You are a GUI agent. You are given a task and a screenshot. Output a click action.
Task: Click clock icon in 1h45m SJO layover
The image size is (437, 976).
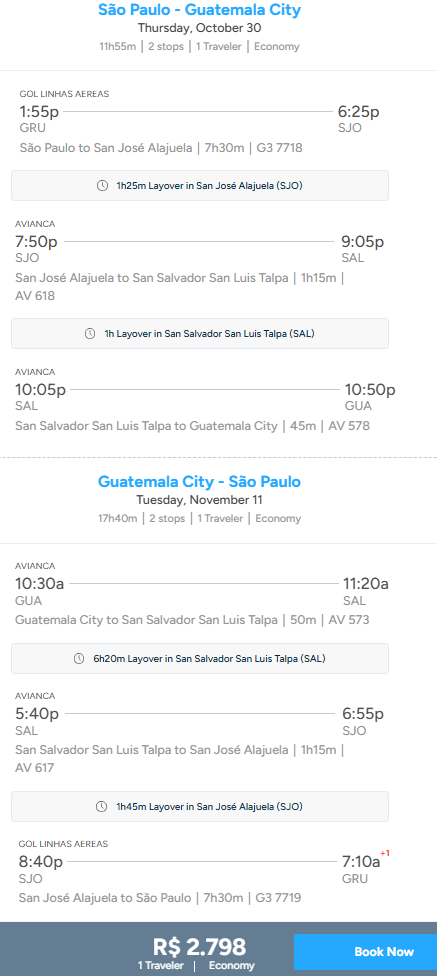101,807
